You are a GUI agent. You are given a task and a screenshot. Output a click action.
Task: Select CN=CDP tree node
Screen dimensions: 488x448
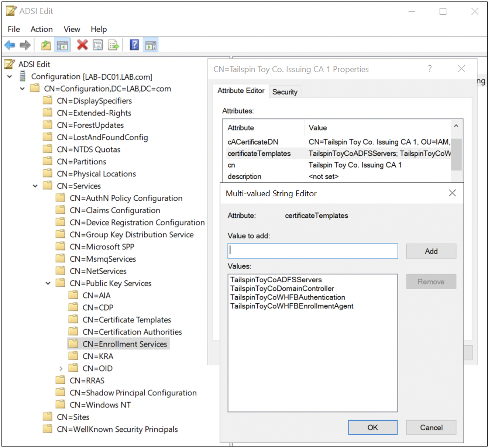tap(98, 307)
